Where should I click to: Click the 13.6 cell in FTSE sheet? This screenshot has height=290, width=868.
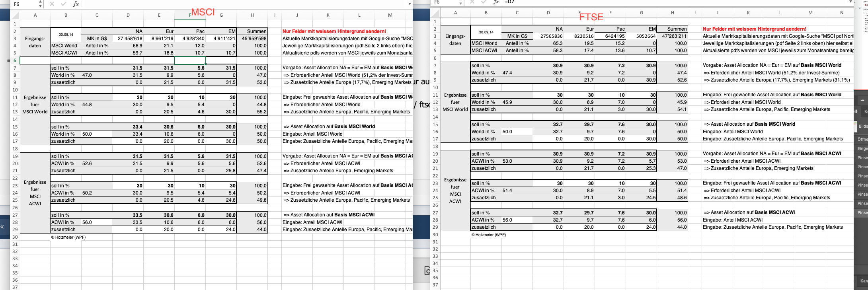(x=610, y=51)
